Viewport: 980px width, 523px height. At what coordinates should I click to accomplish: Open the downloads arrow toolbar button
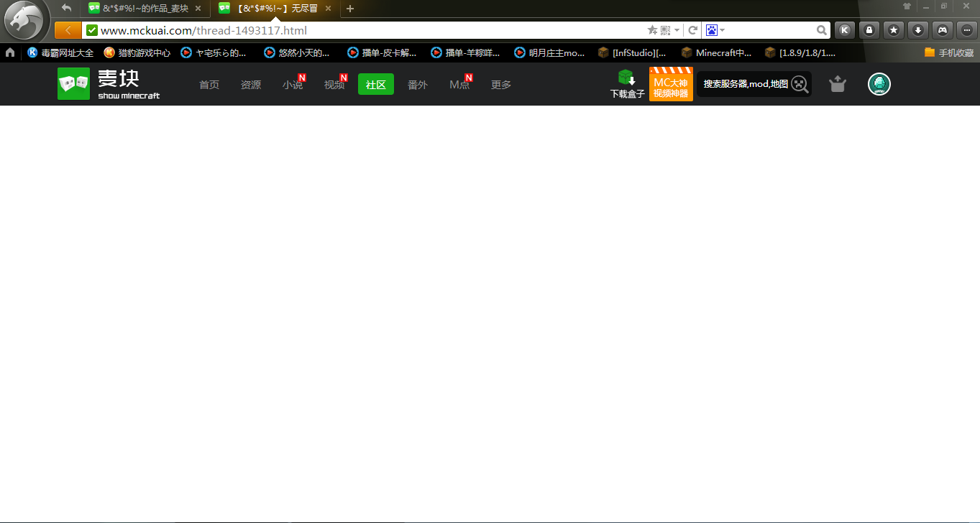click(x=918, y=30)
